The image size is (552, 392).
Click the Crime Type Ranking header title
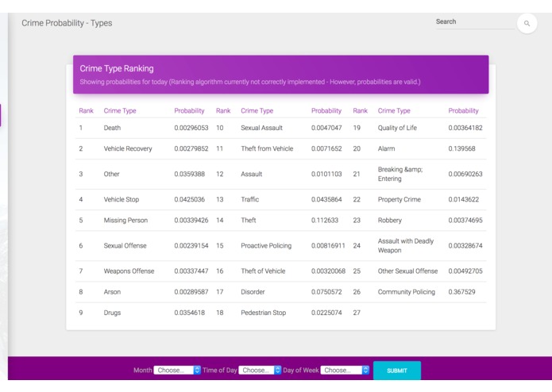pos(117,68)
